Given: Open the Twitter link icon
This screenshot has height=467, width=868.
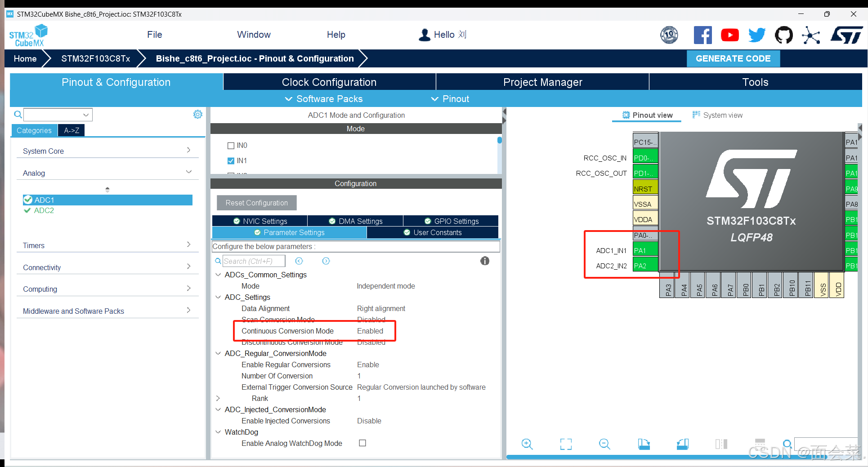Looking at the screenshot, I should click(757, 35).
